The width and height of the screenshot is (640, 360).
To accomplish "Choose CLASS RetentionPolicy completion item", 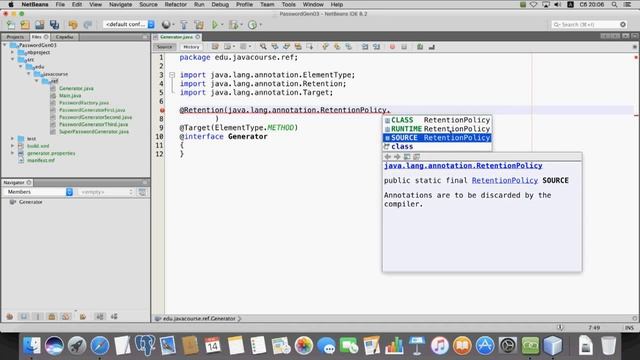I will (x=437, y=120).
